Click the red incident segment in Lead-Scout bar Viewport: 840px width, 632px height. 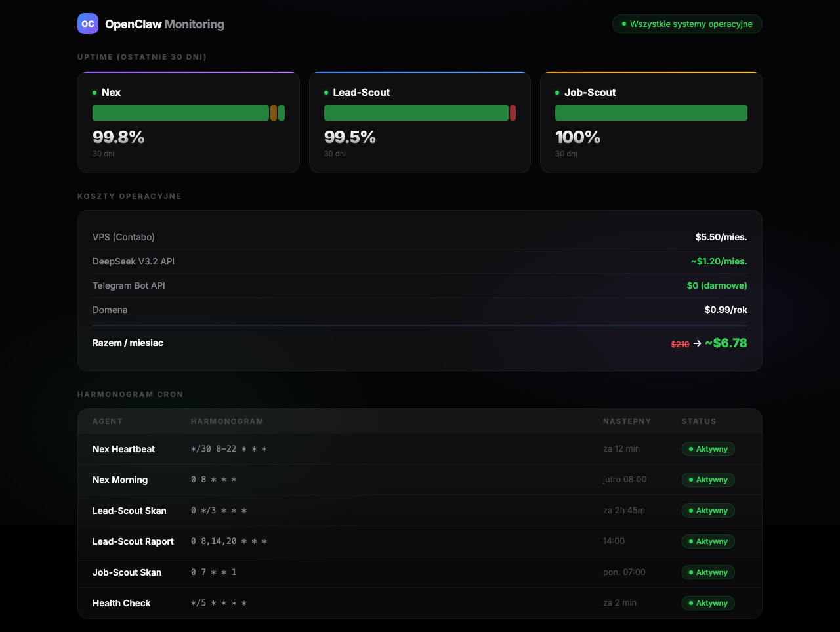pos(513,113)
